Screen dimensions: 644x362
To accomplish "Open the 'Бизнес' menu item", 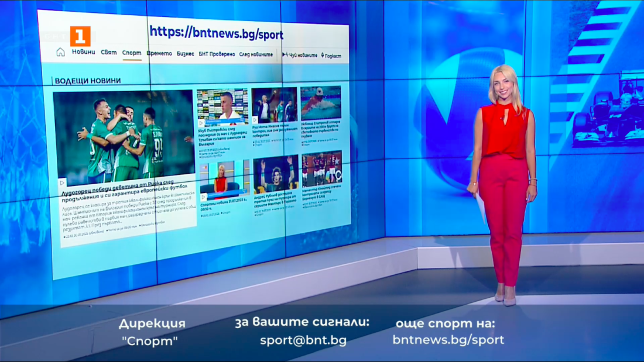I will click(185, 54).
